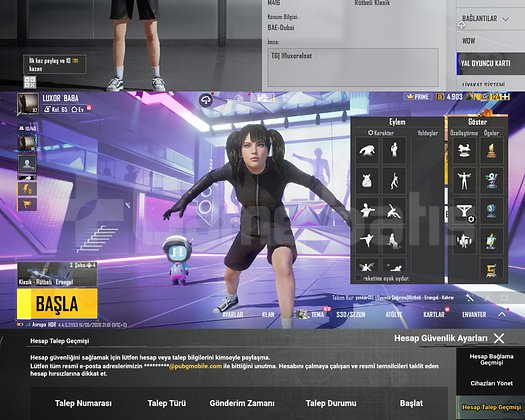Click the yellow BAŞLA button
Viewport: 525px width, 420px height.
(x=57, y=304)
